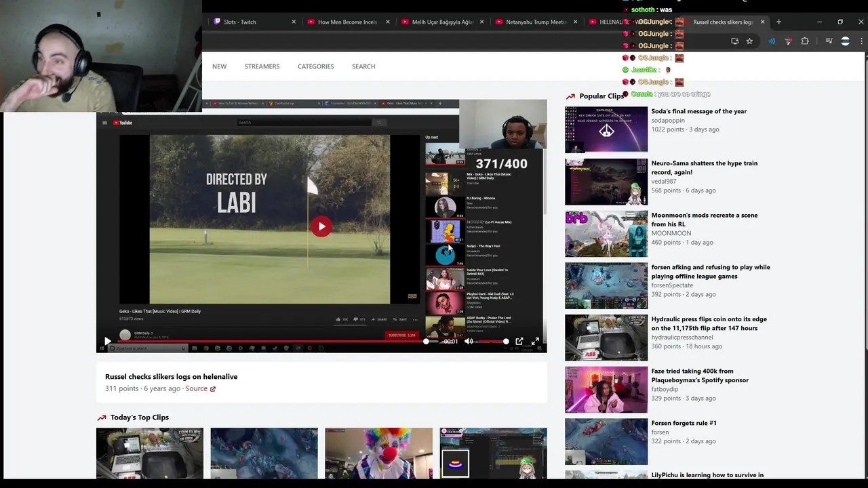Open Neuro-Sama shatters the hype train clip
The image size is (868, 488).
coord(704,167)
